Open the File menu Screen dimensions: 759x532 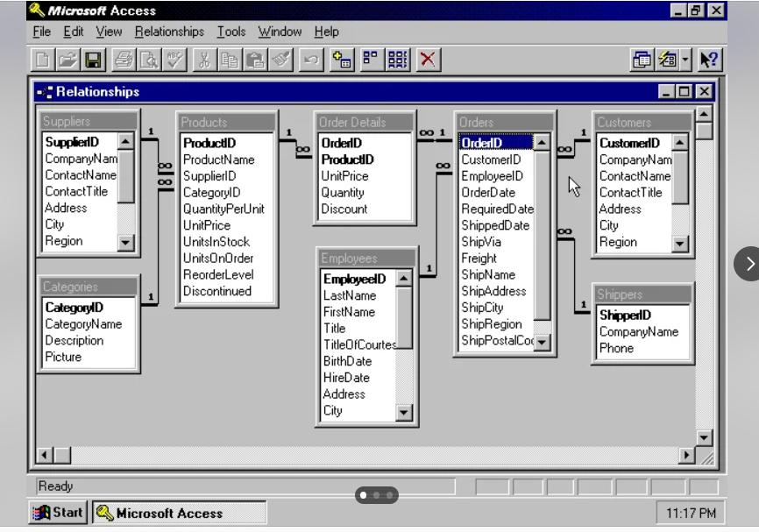[41, 32]
